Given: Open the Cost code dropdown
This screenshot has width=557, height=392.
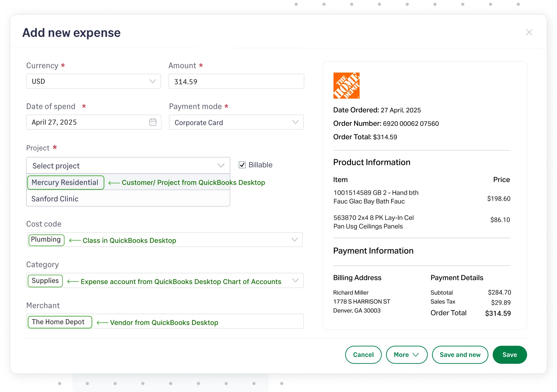Looking at the screenshot, I should point(295,239).
